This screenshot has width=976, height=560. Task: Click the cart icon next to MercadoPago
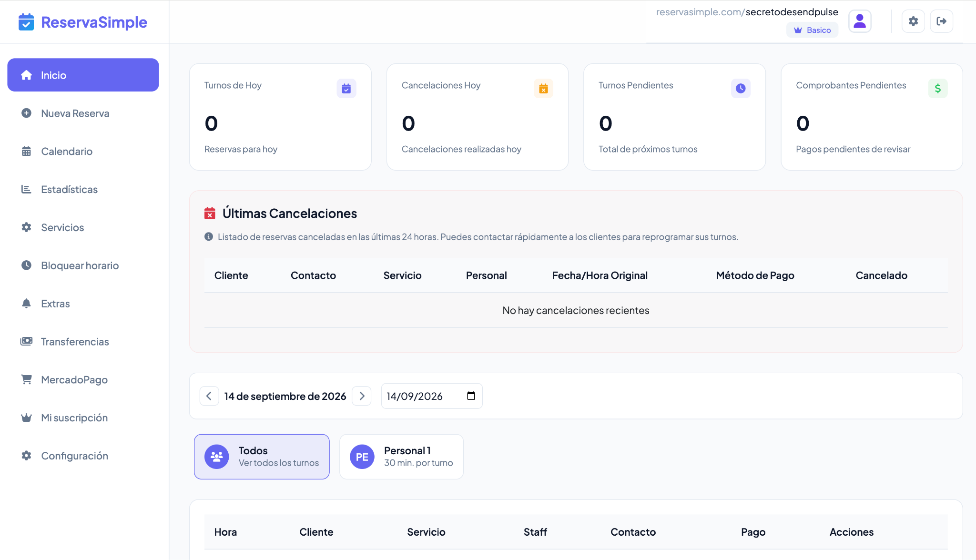click(27, 379)
